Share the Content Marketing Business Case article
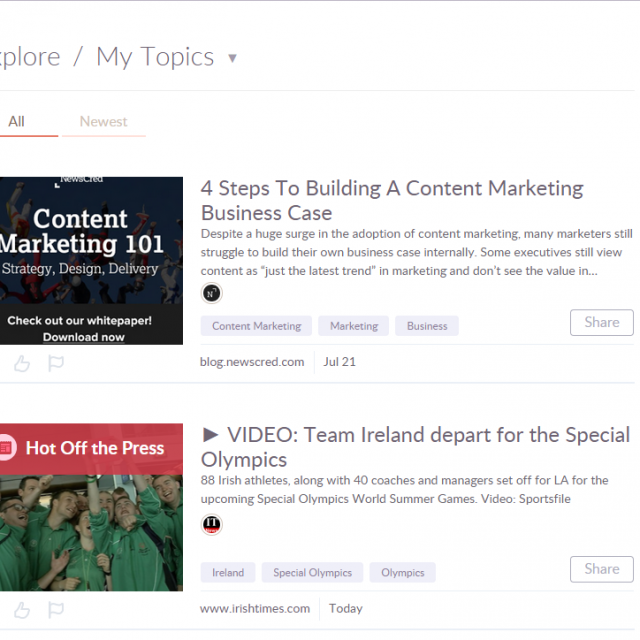Screen dimensions: 640x640 [x=602, y=322]
